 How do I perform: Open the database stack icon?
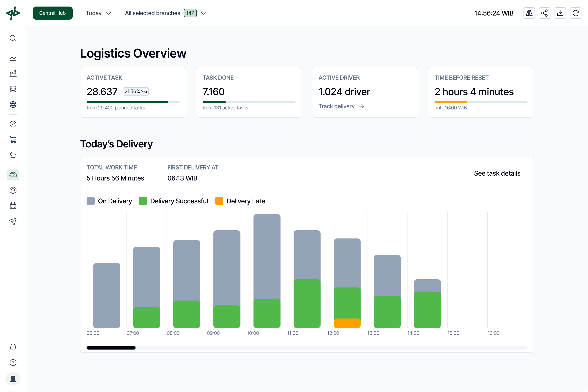coord(13,89)
